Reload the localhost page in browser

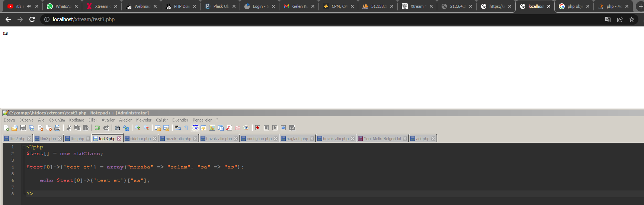32,19
